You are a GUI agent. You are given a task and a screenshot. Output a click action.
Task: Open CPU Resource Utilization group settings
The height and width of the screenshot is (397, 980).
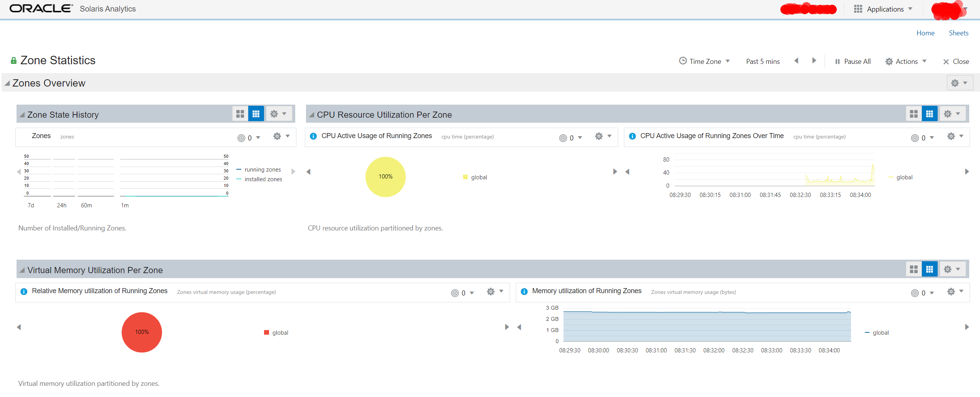(952, 114)
